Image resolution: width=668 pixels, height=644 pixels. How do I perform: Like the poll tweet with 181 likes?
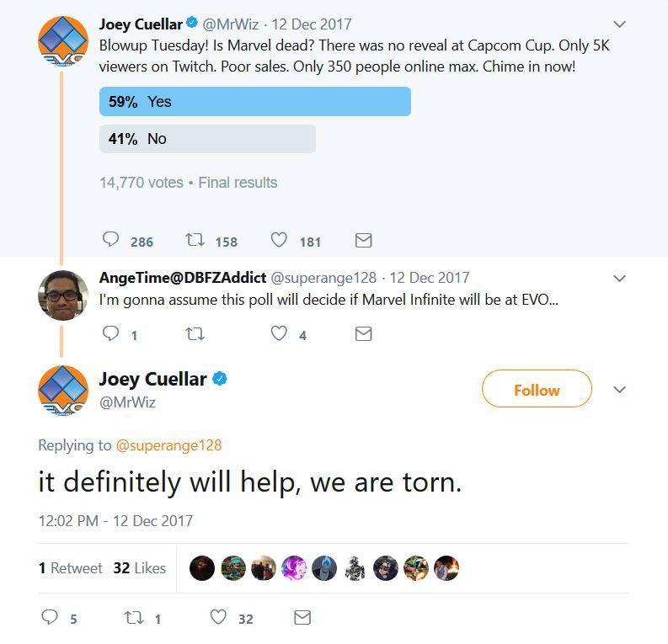click(280, 241)
